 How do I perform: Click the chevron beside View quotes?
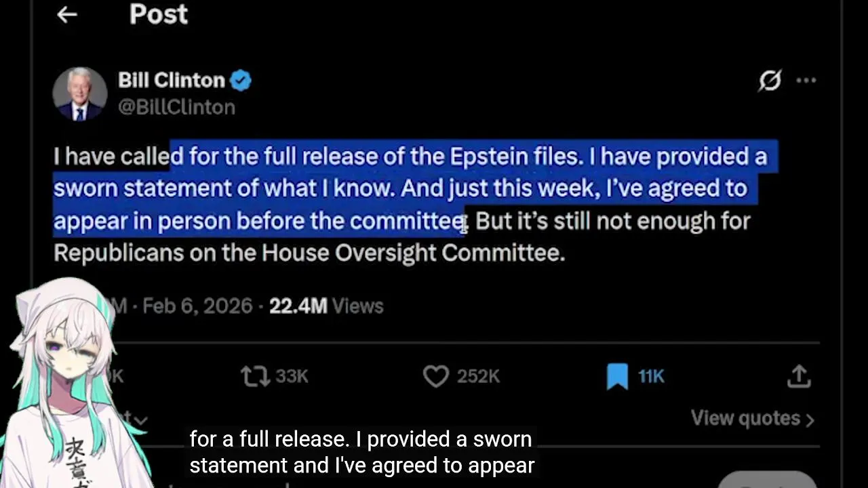click(809, 420)
